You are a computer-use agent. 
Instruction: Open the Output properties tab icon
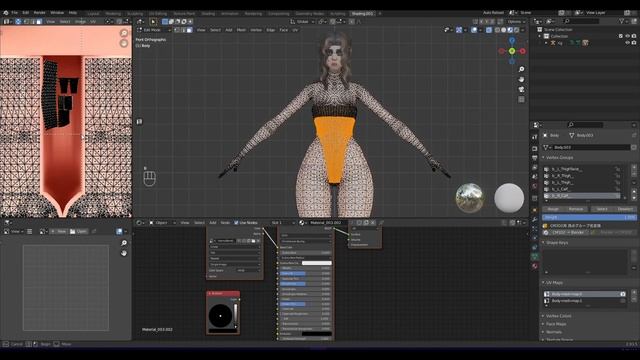(x=535, y=158)
